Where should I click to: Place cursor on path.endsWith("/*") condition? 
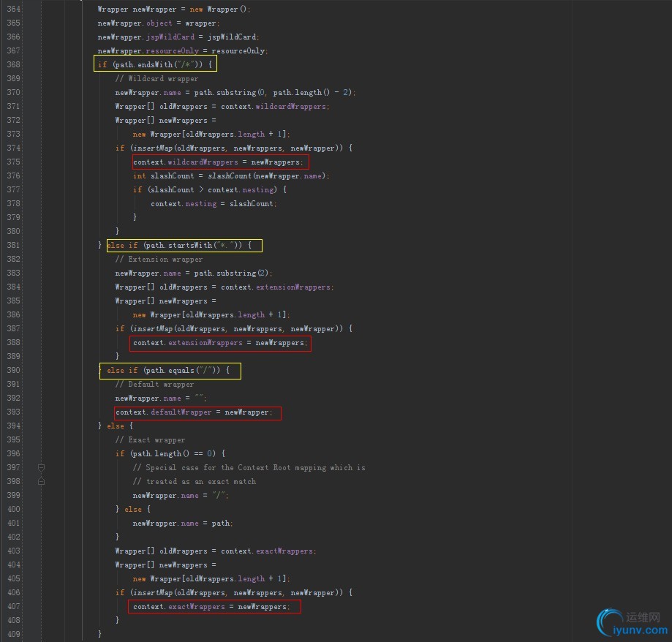tap(156, 65)
